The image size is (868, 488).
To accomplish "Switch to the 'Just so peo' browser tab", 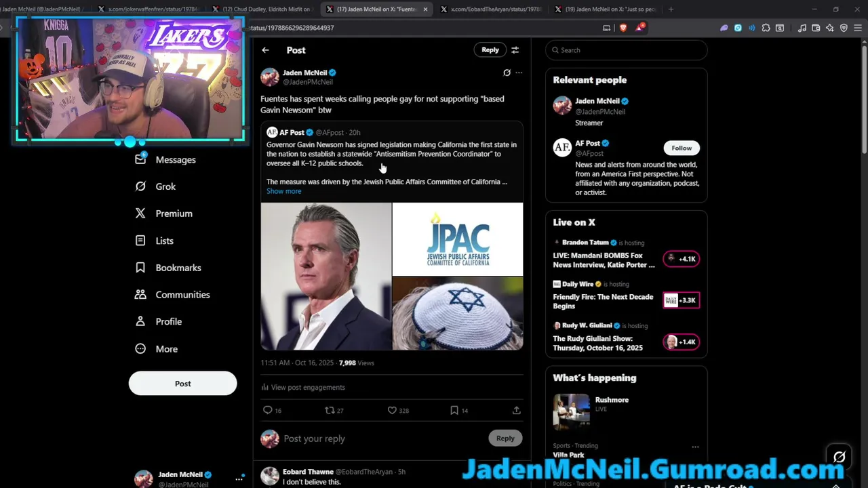I will point(606,9).
